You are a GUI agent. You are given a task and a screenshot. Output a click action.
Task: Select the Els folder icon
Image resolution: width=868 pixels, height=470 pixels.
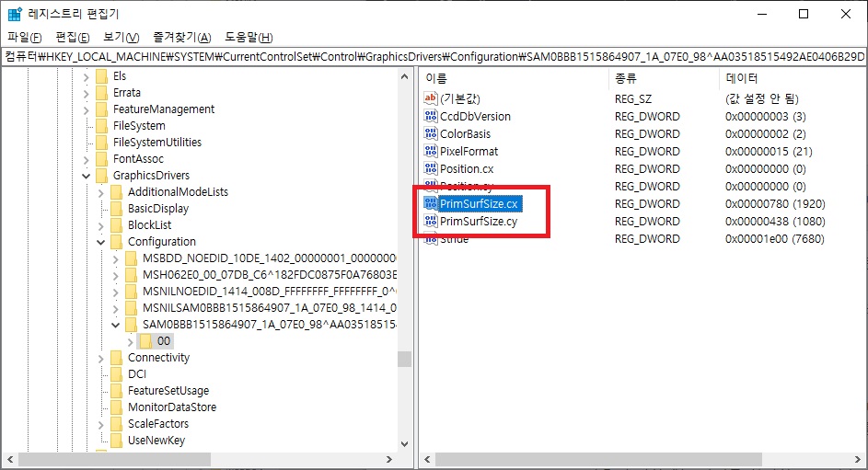(x=102, y=75)
